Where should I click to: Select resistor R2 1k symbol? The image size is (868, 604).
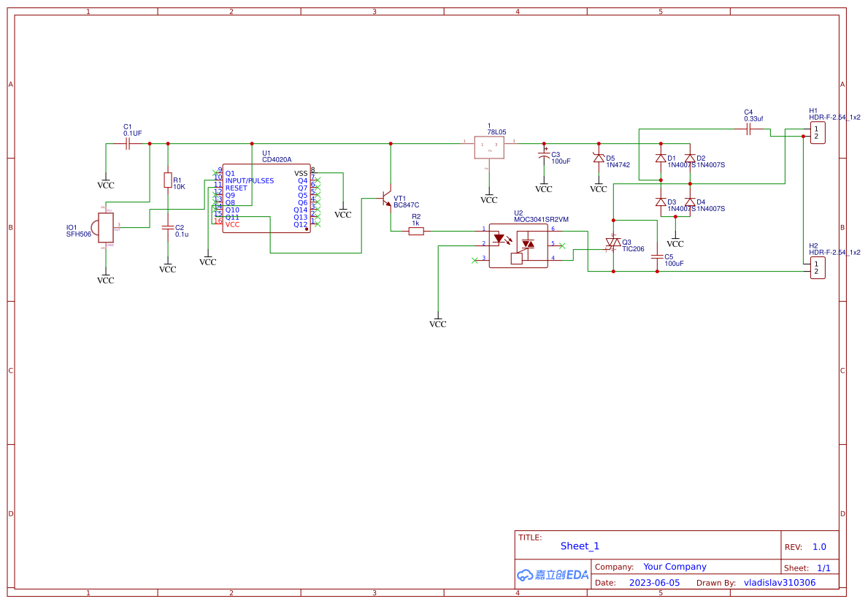(418, 229)
